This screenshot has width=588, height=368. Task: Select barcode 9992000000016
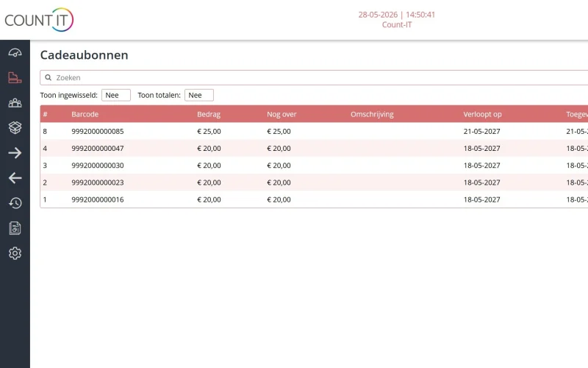[98, 199]
